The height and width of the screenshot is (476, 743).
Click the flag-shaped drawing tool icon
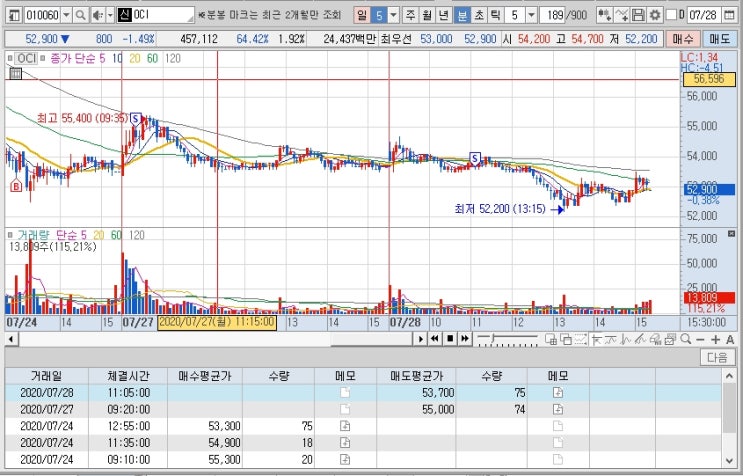click(x=597, y=339)
